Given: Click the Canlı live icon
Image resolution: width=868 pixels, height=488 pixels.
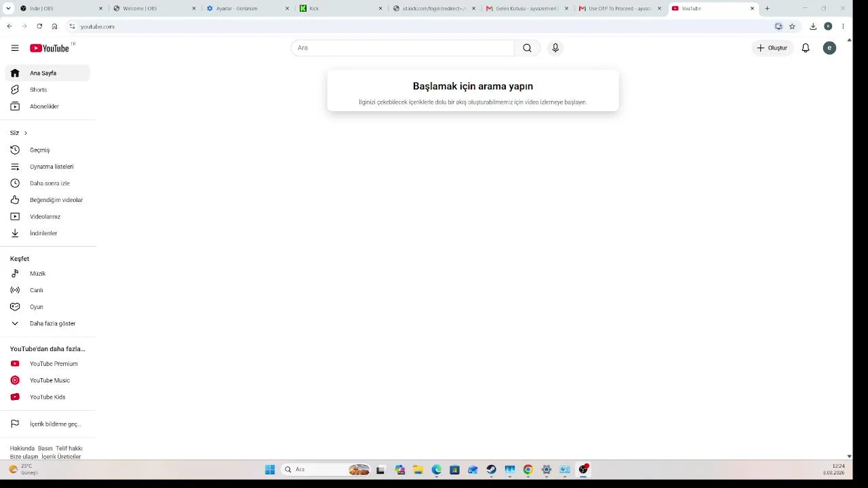Looking at the screenshot, I should click(x=15, y=290).
